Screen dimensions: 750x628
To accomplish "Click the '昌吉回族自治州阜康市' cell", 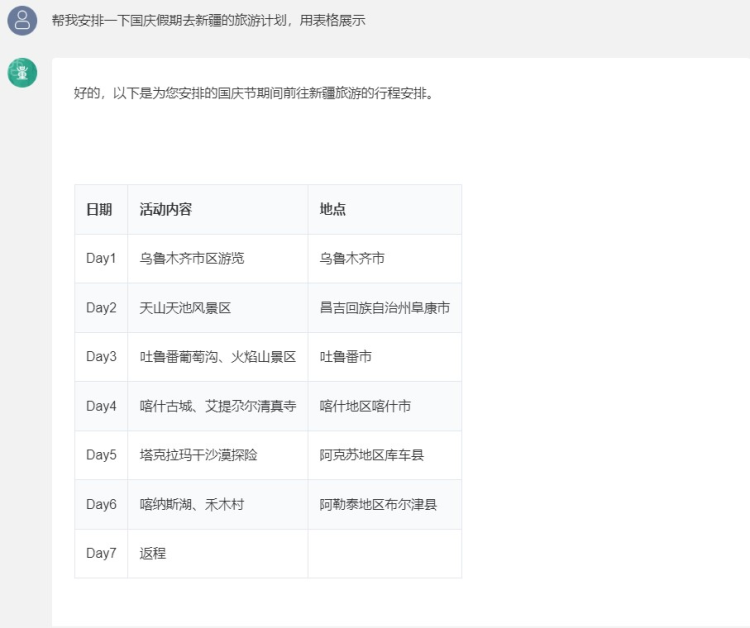I will (385, 308).
